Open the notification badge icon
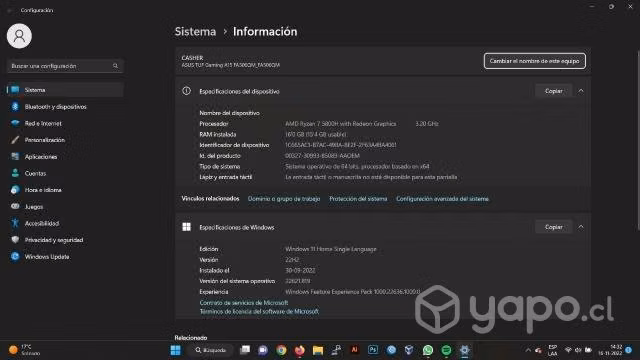Image resolution: width=640 pixels, height=360 pixels. (x=629, y=350)
